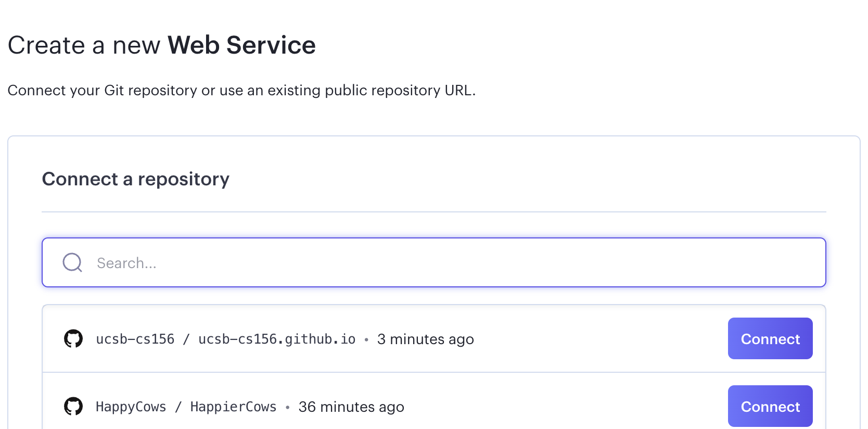Click the GitHub icon beside HappyCows
The height and width of the screenshot is (429, 868).
pos(73,406)
